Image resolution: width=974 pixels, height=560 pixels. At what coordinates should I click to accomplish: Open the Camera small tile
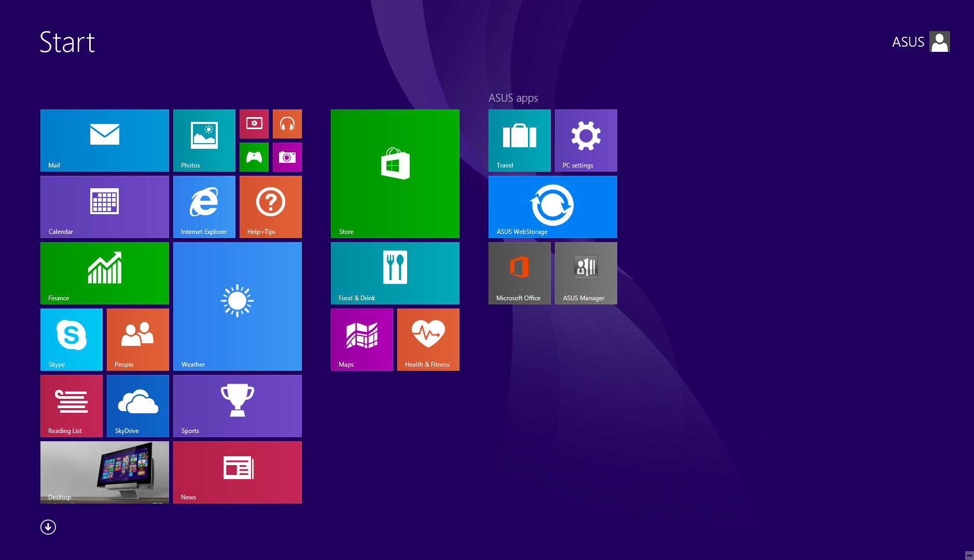tap(287, 157)
